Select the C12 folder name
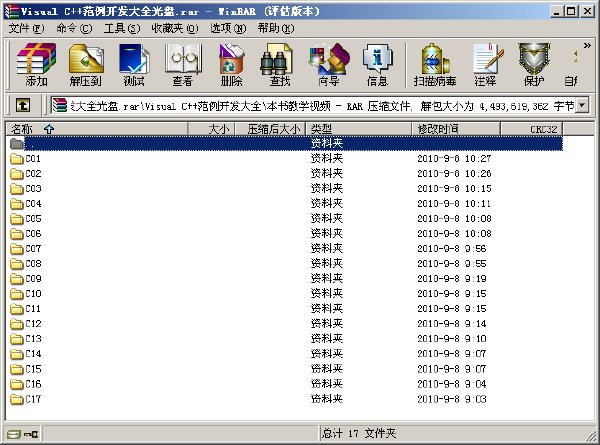This screenshot has width=600, height=445. (33, 324)
